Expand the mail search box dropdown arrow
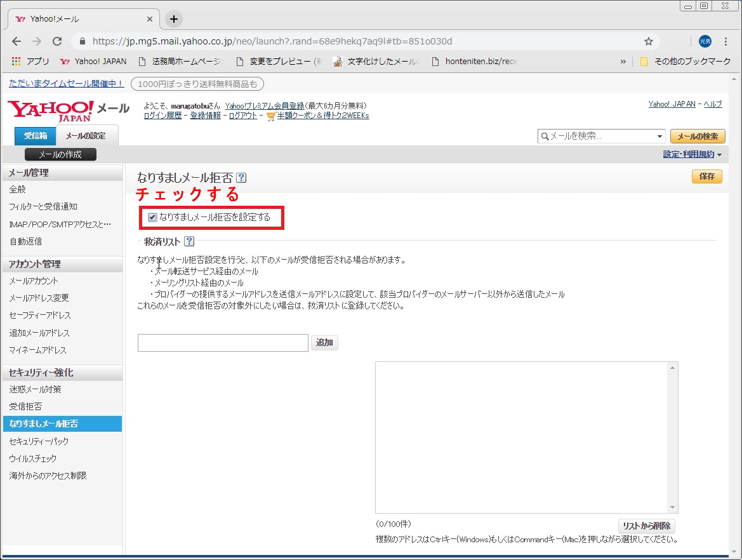Screen dimensions: 742x560 point(659,137)
